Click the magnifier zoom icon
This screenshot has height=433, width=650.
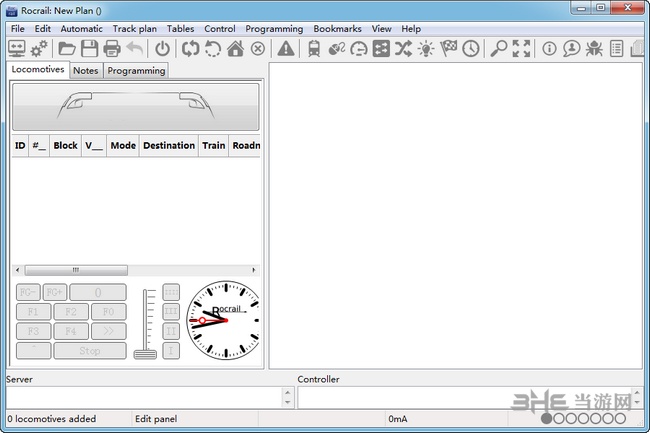point(499,48)
